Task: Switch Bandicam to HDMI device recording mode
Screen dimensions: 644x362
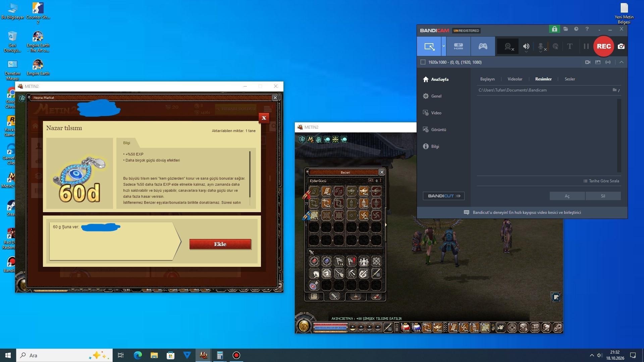Action: (458, 46)
